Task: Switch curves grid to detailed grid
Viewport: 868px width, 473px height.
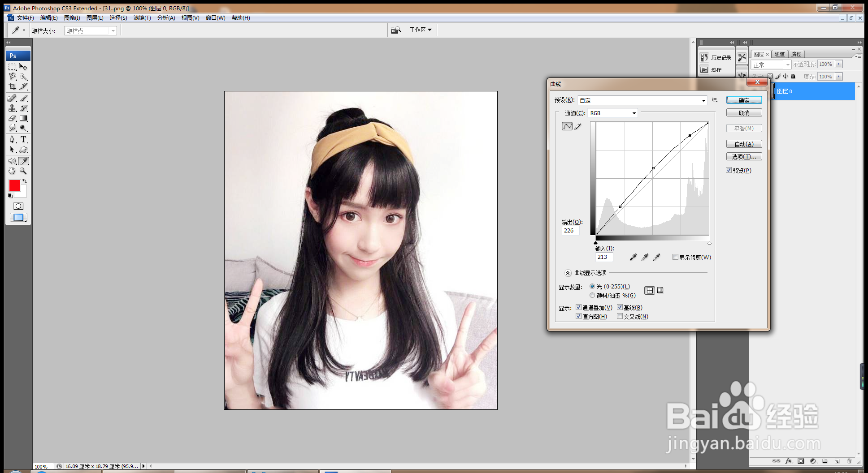Action: coord(660,290)
